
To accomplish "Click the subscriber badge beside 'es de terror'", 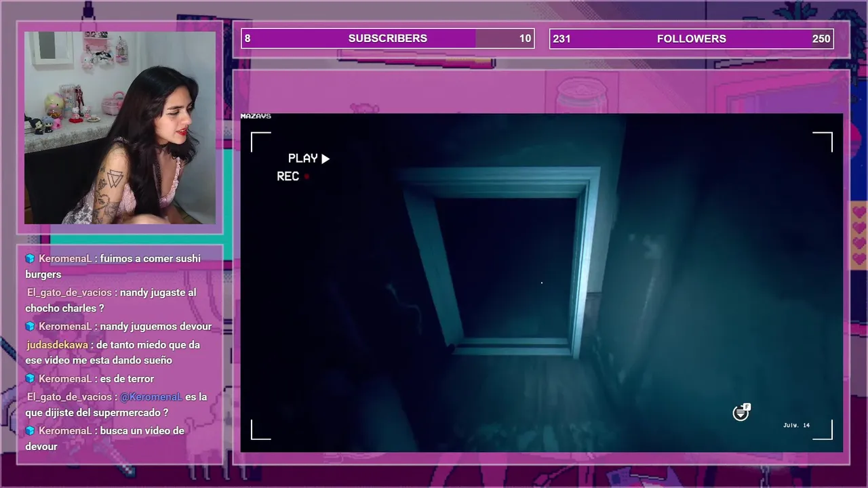I will (x=30, y=378).
